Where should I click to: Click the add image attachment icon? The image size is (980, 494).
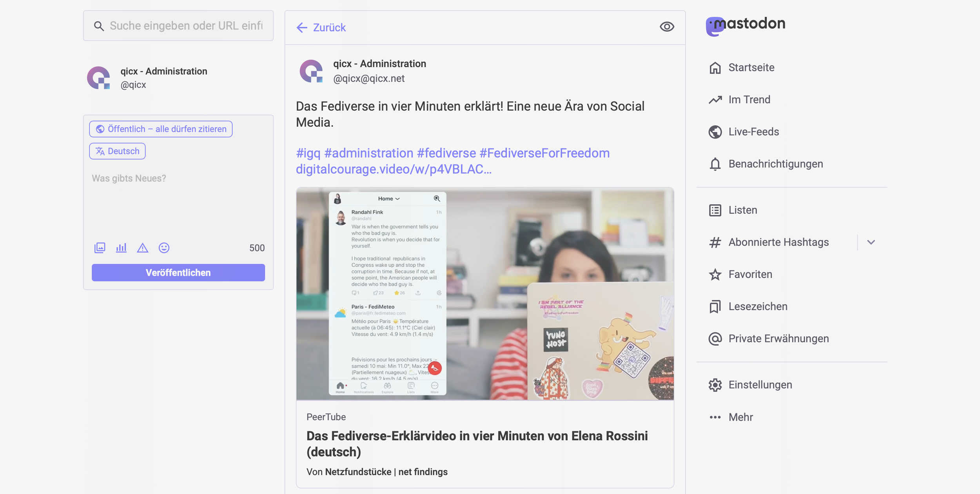pos(100,248)
